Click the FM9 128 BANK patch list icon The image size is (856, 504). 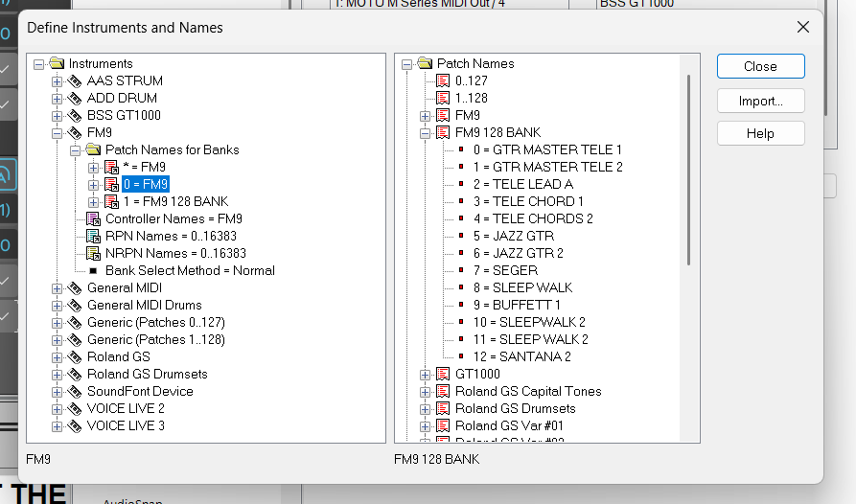pyautogui.click(x=443, y=133)
